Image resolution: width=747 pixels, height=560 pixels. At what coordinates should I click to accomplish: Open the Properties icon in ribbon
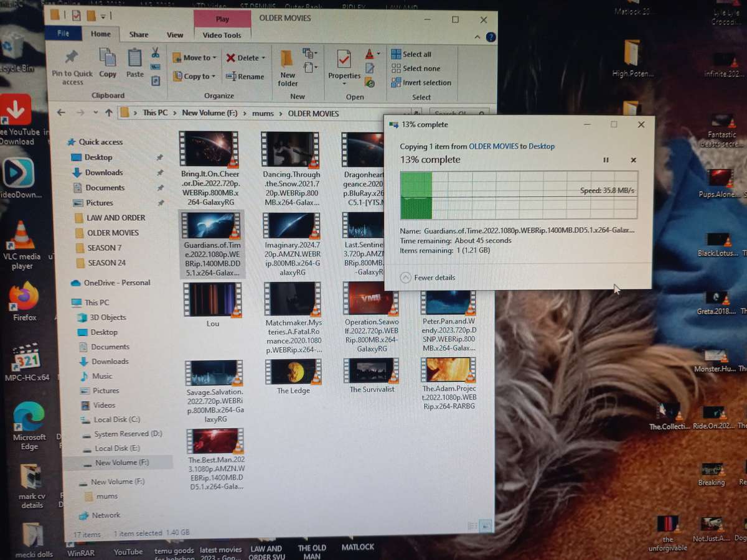coord(344,60)
